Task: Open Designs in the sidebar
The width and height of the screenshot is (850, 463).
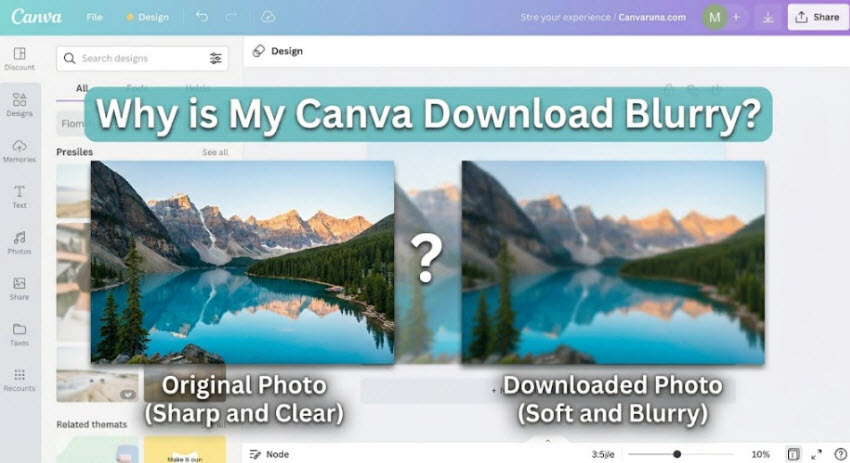Action: pos(20,105)
